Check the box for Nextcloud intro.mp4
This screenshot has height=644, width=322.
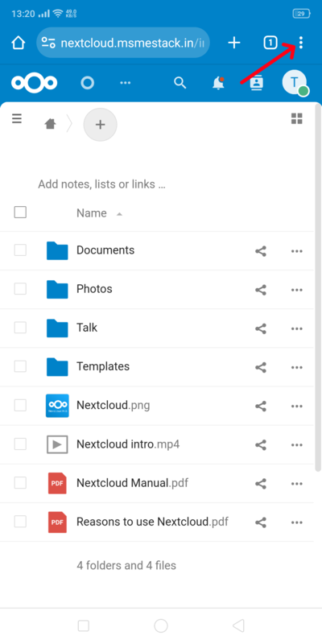click(x=20, y=444)
